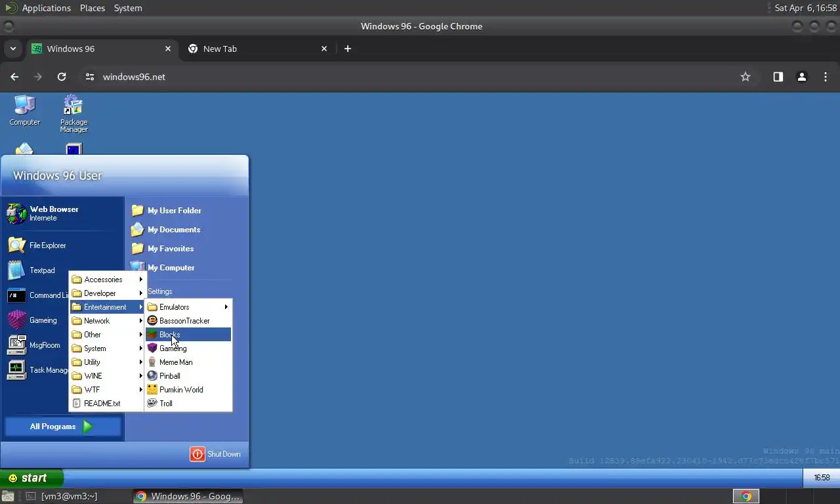This screenshot has width=840, height=504.
Task: Expand the System programs folder
Action: tap(106, 348)
